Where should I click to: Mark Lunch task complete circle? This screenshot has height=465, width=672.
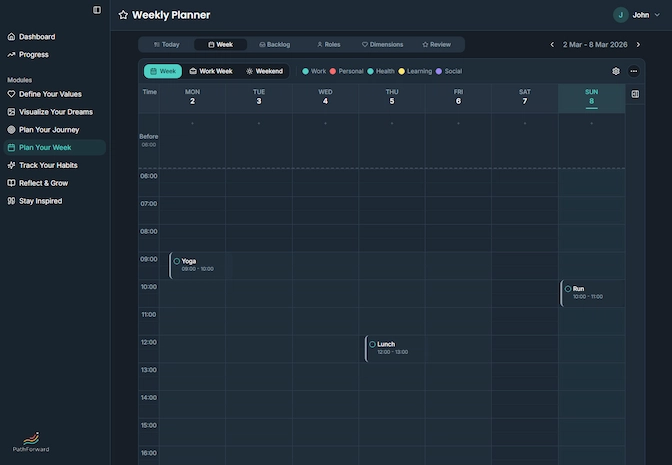(x=372, y=344)
